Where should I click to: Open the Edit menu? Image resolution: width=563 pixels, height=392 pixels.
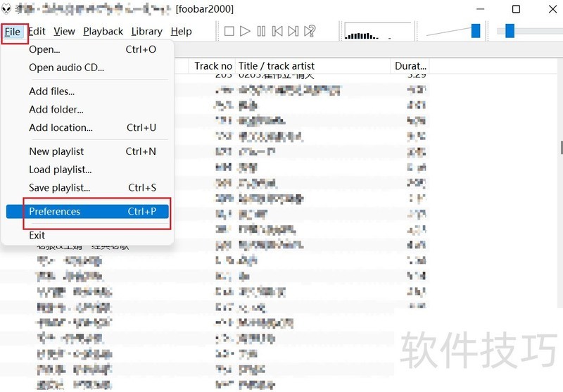point(37,32)
